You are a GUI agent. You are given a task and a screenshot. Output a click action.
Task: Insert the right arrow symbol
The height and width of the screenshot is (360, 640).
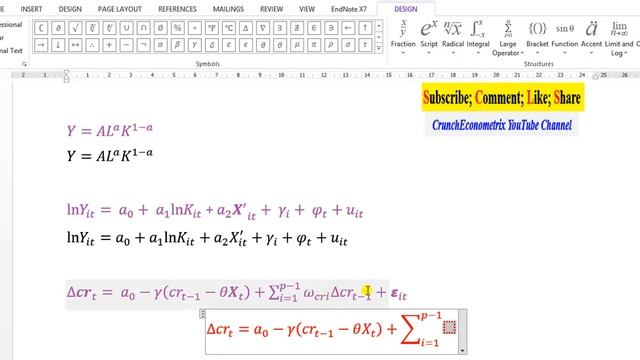(41, 45)
